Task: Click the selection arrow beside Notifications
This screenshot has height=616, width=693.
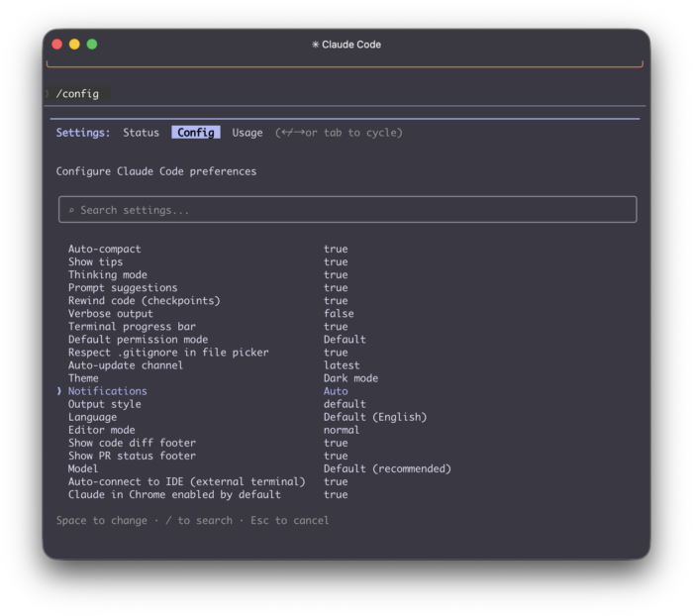Action: click(x=59, y=391)
